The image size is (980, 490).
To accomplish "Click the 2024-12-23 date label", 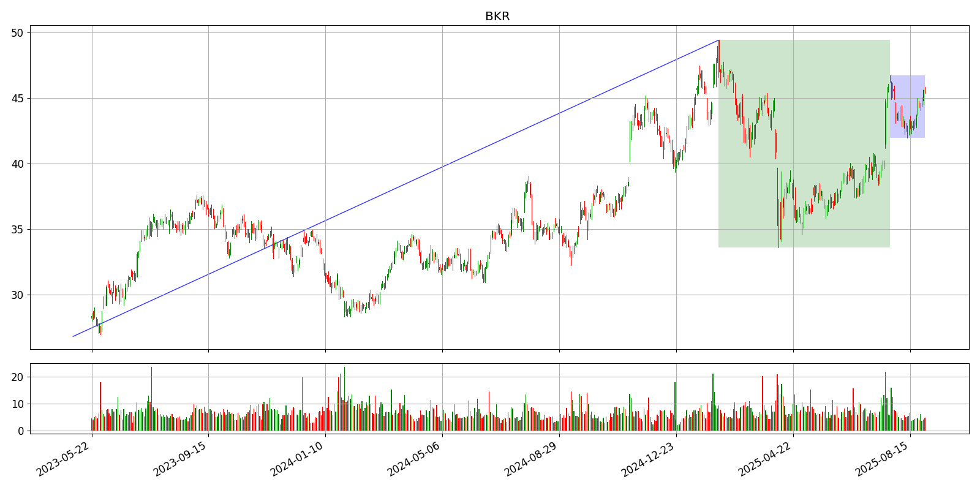I will tap(648, 459).
